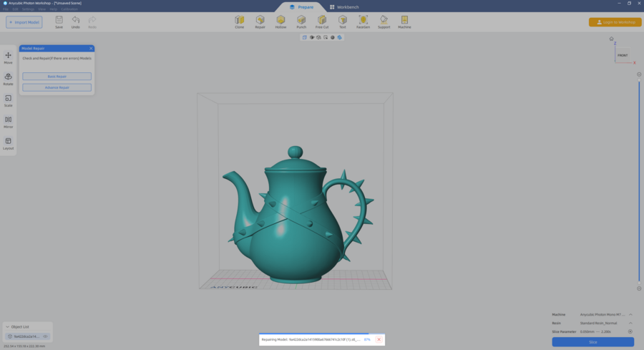Select the Rotate tool in sidebar
644x350 pixels.
pyautogui.click(x=9, y=79)
